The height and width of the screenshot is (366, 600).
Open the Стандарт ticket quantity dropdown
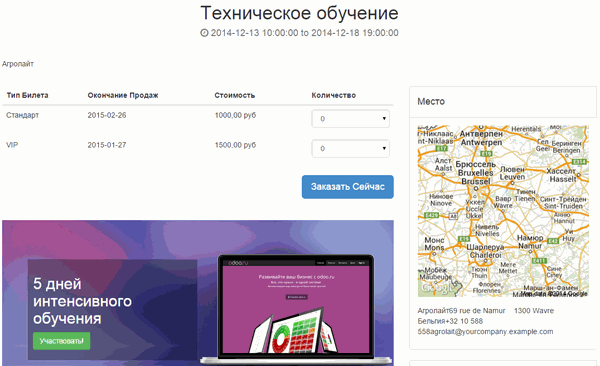point(351,119)
